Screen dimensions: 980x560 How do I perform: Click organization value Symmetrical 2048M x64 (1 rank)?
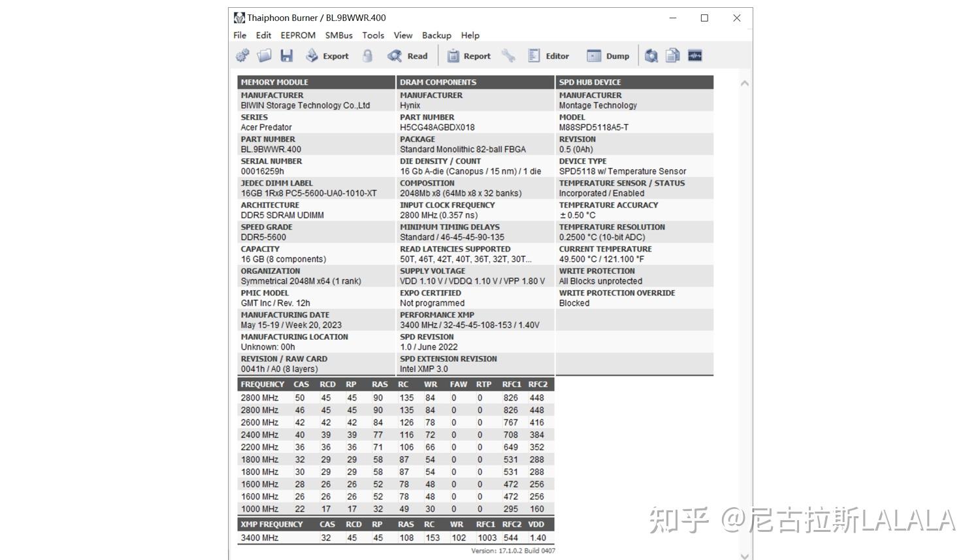coord(301,281)
